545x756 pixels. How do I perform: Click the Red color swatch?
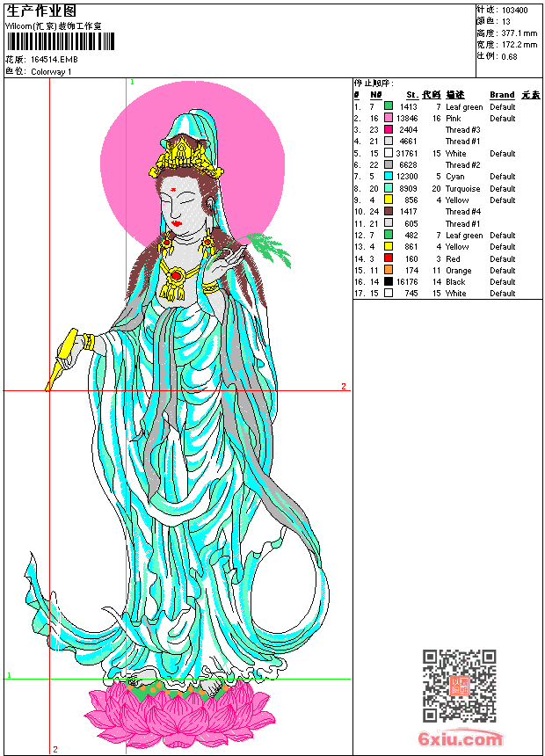click(389, 258)
